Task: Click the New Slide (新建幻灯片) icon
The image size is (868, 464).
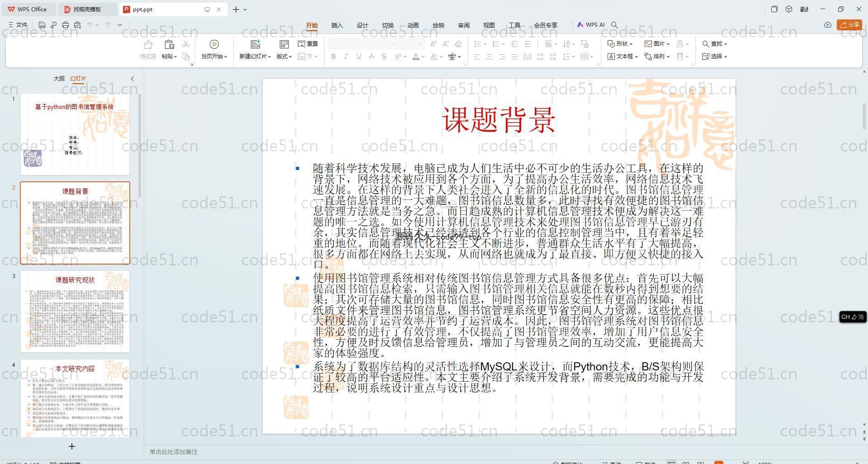Action: 255,44
